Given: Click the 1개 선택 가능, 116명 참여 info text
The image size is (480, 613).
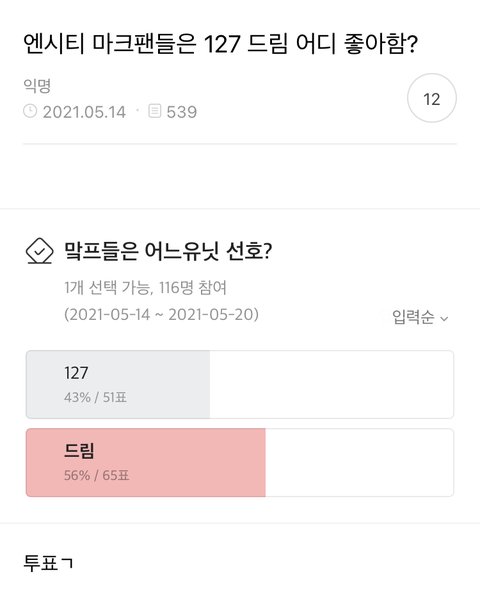Looking at the screenshot, I should click(145, 288).
